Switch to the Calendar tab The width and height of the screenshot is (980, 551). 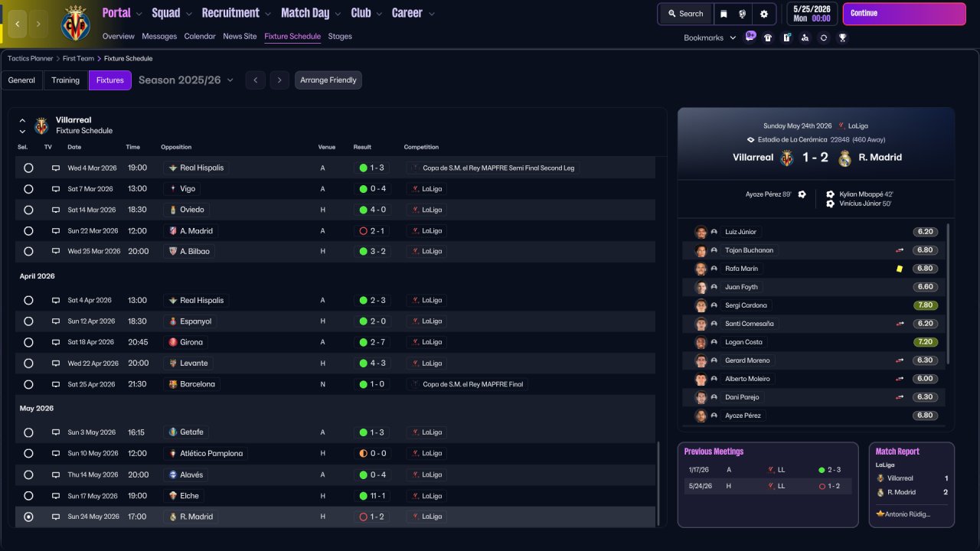[x=200, y=36]
